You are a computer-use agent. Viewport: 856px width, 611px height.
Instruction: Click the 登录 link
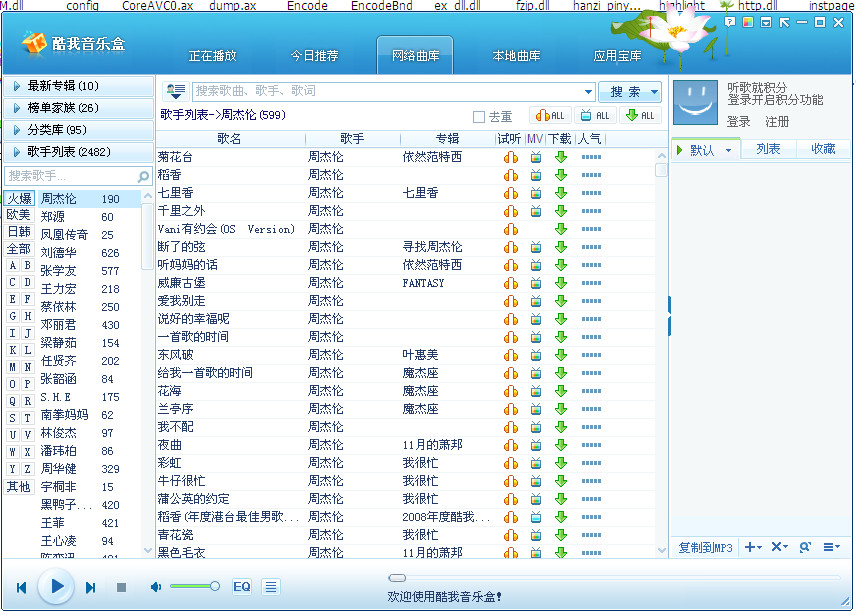pyautogui.click(x=738, y=122)
